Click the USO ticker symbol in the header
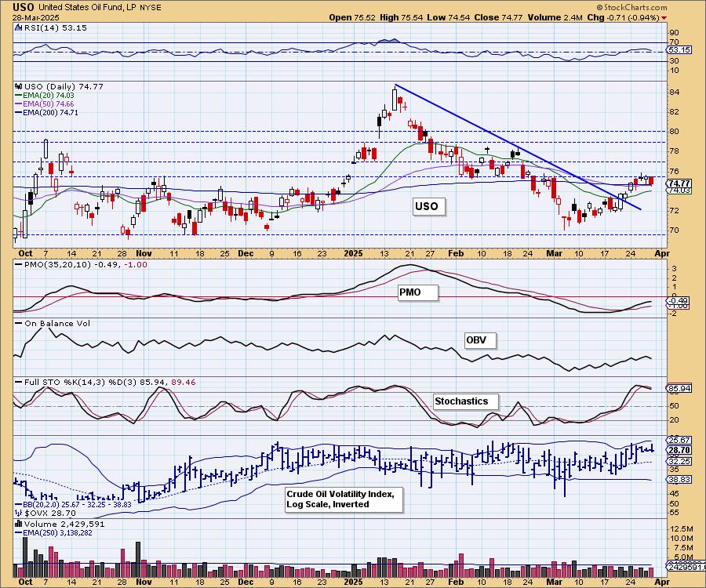The image size is (706, 588). [x=24, y=7]
